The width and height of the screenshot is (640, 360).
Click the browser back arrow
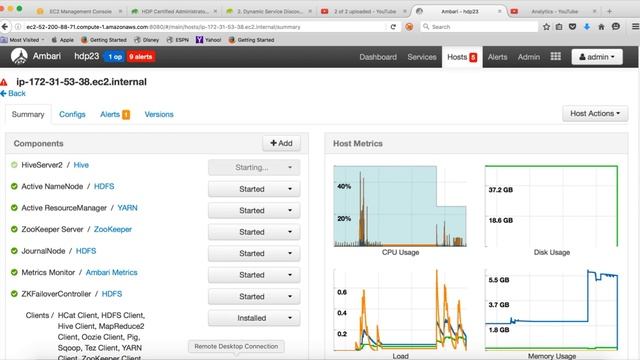point(5,27)
